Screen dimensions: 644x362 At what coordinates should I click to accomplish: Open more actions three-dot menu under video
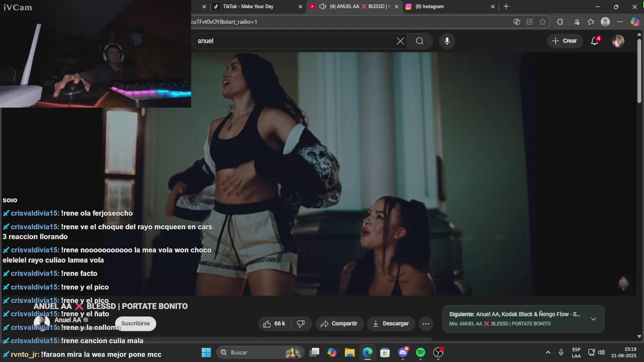click(426, 324)
